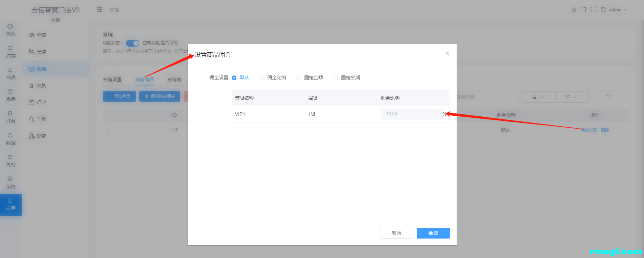The image size is (644, 258).
Task: Toggle fullscreen icon in top bar
Action: coord(594,9)
